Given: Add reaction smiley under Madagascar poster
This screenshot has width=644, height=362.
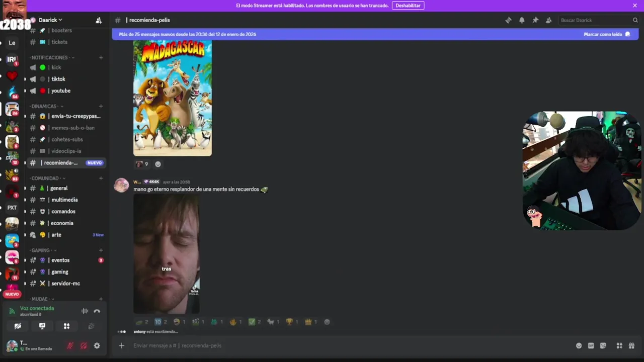Looking at the screenshot, I should 158,164.
